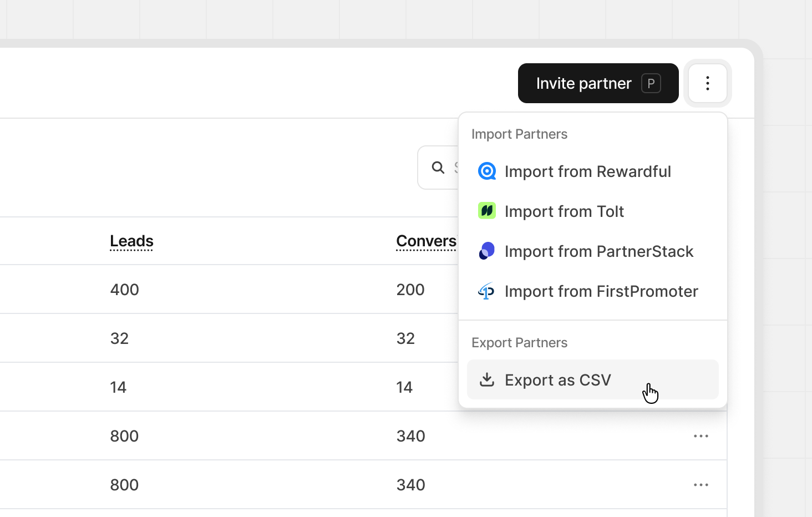Open the row actions menu next to 340 conversions
Screen dimensions: 812x517
tap(701, 436)
